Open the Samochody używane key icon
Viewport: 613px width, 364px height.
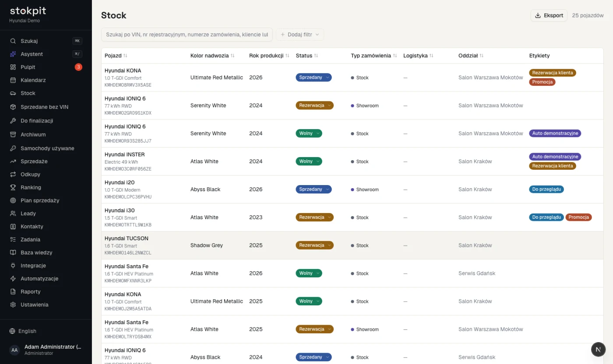13,148
